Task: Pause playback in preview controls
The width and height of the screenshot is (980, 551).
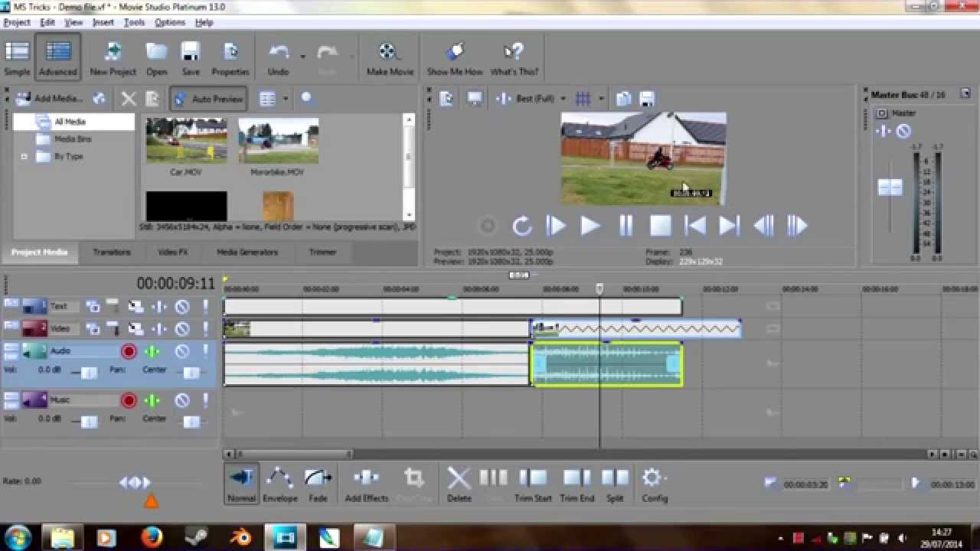Action: click(626, 226)
